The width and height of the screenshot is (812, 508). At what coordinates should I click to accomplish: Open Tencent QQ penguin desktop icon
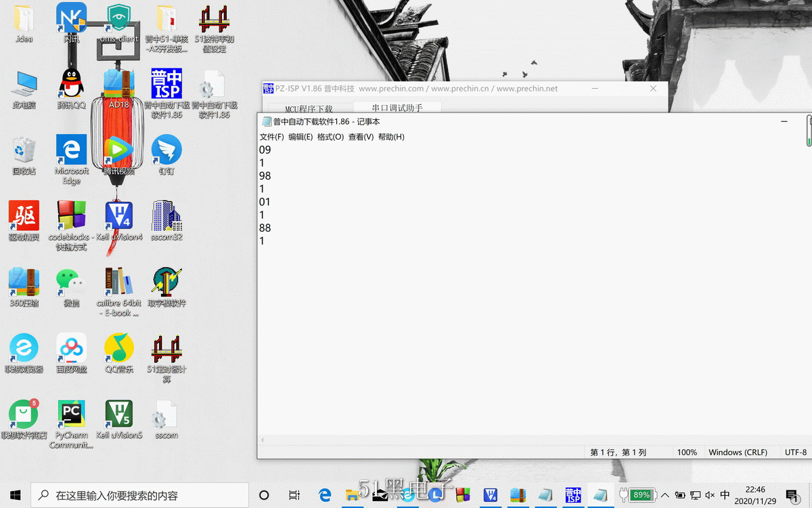71,84
